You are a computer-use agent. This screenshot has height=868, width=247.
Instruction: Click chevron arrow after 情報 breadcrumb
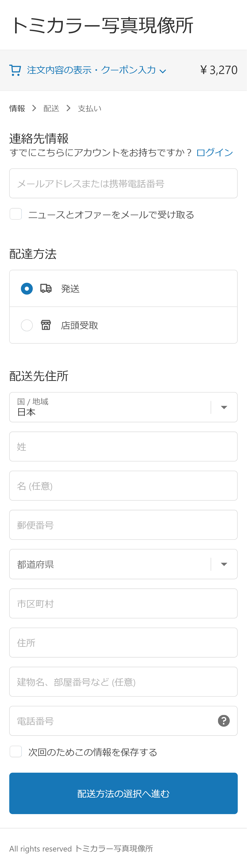click(34, 108)
